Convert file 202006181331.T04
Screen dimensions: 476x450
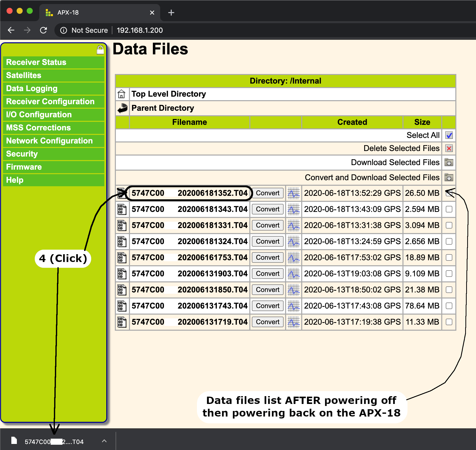click(x=268, y=226)
